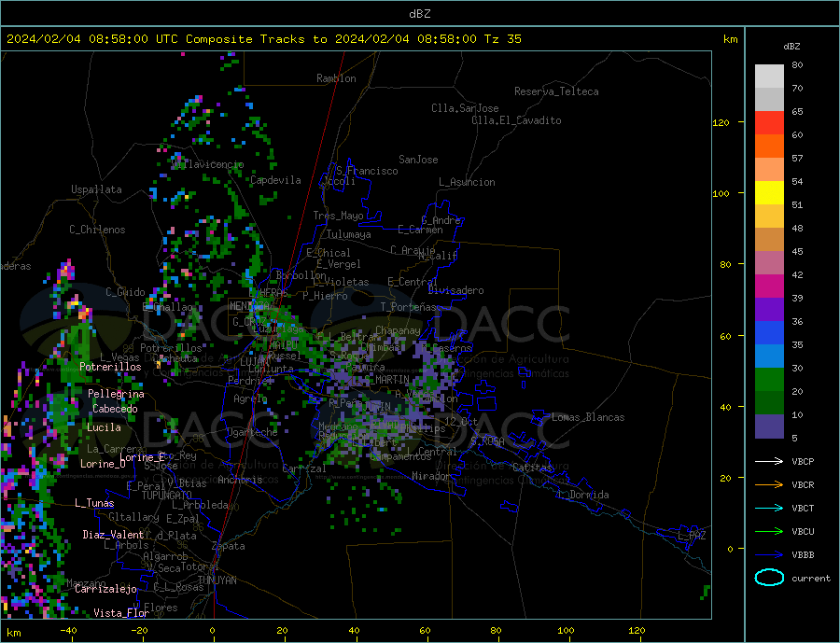The height and width of the screenshot is (643, 840).
Task: Click the orange VBCR arrow in legend
Action: [769, 485]
